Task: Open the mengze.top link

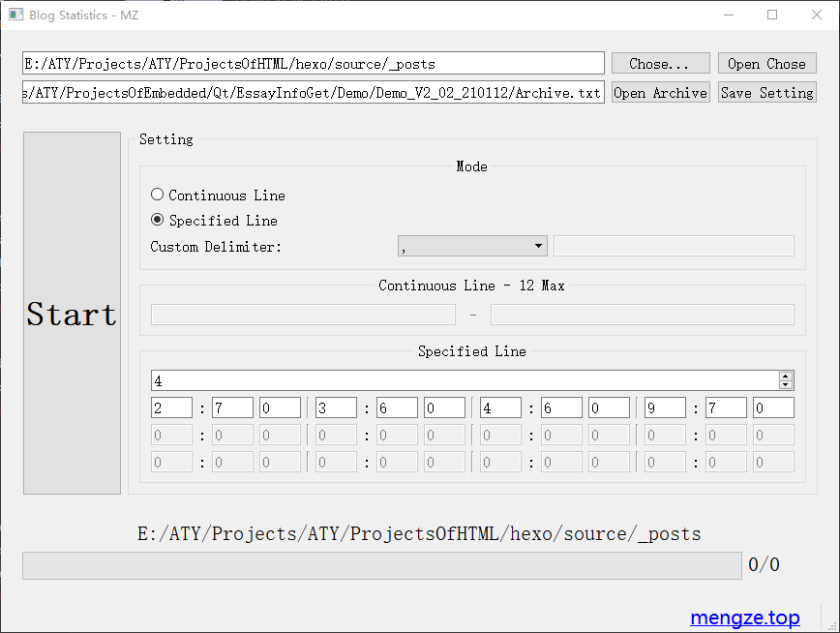Action: pyautogui.click(x=744, y=618)
